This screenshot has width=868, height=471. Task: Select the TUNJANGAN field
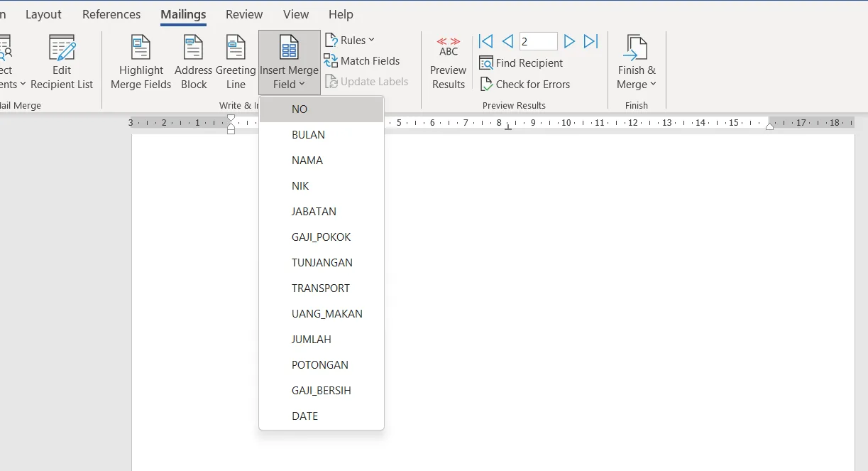coord(322,263)
